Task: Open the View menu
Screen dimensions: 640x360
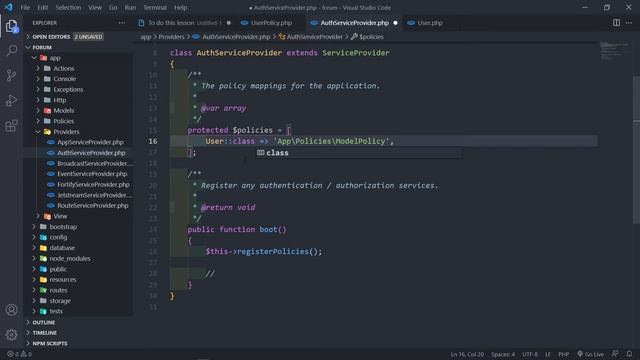Action: tap(95, 7)
